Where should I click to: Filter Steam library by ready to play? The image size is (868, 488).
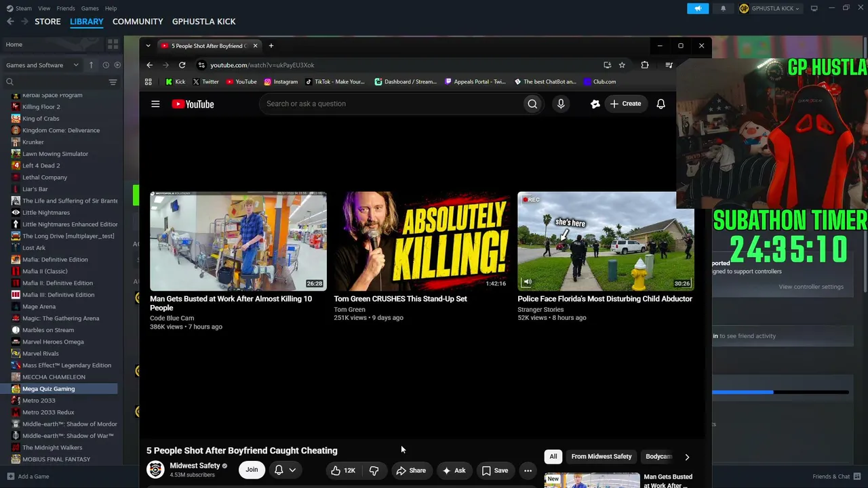tap(117, 65)
